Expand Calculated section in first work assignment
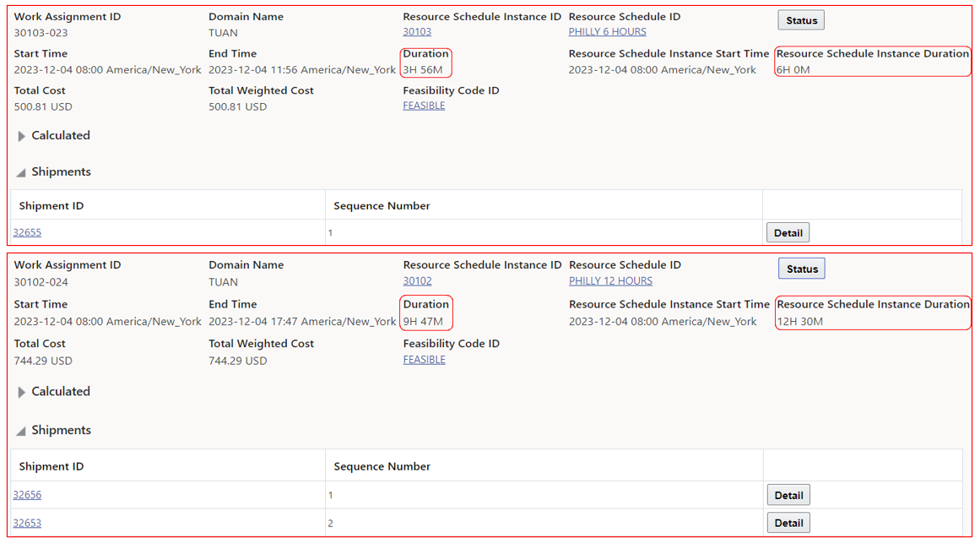This screenshot has width=980, height=544. 22,136
